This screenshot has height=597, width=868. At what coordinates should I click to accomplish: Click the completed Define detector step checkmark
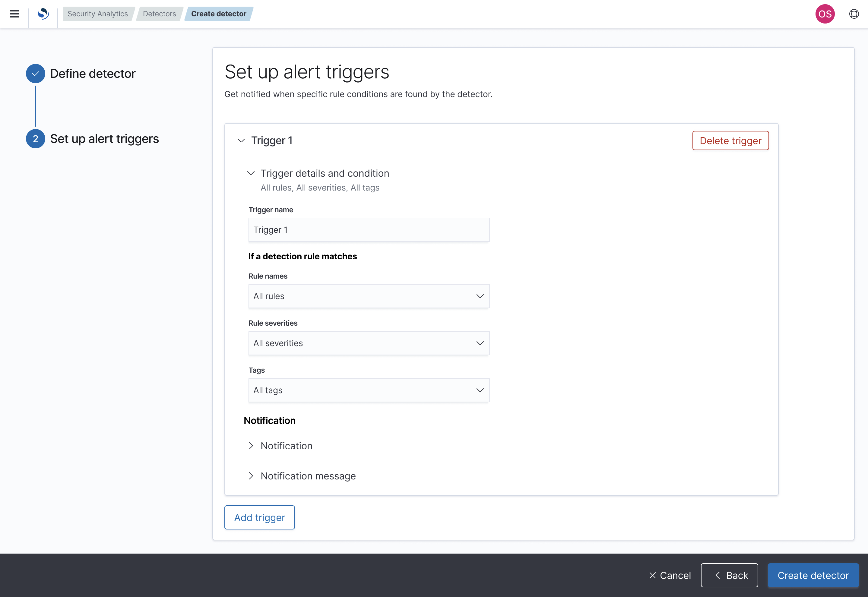tap(35, 73)
